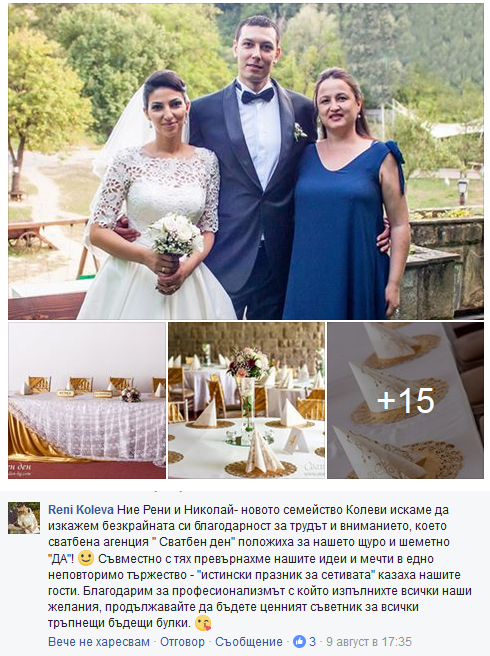Viewport: 490px width, 656px height.
Task: Open the head table with lace tablecloth photo
Action: coord(87,400)
